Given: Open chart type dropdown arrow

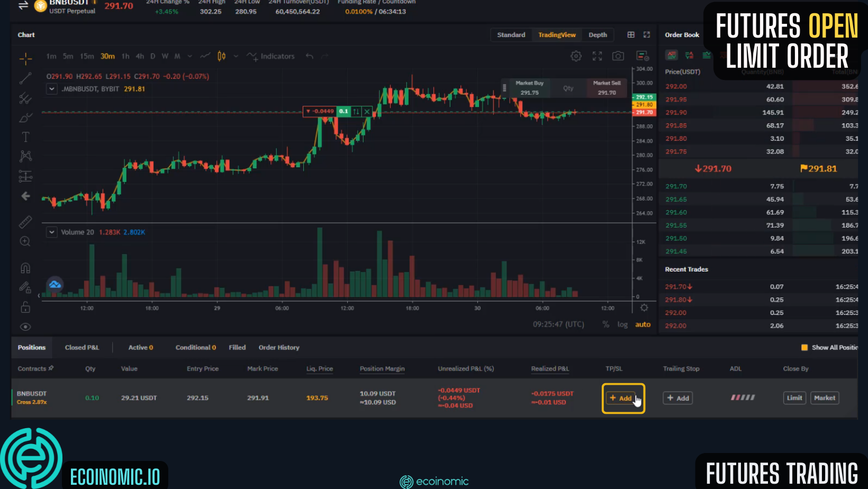Looking at the screenshot, I should [x=236, y=56].
